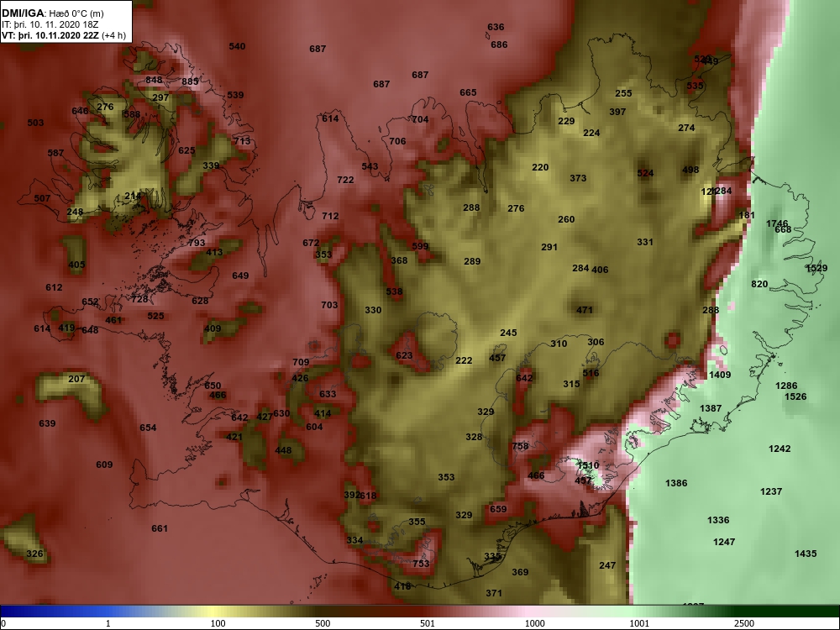
Task: Click the map value "540"
Action: [x=237, y=46]
